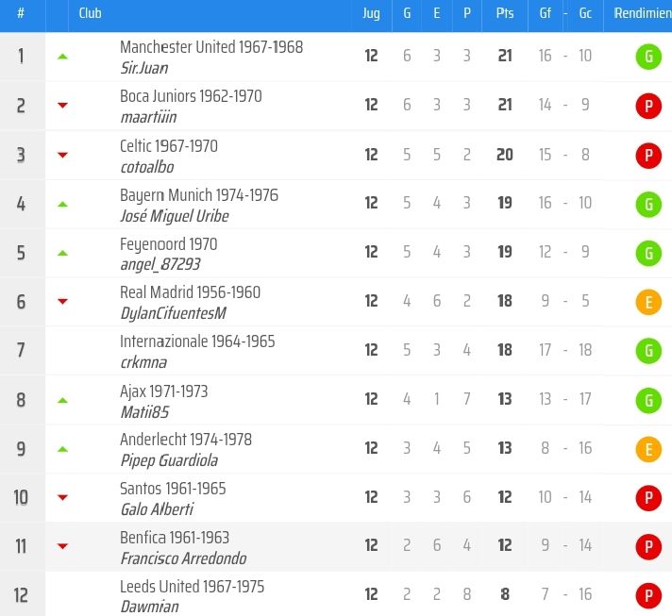This screenshot has width=672, height=616.
Task: View user profile Pipep Guardiola
Action: 169,460
